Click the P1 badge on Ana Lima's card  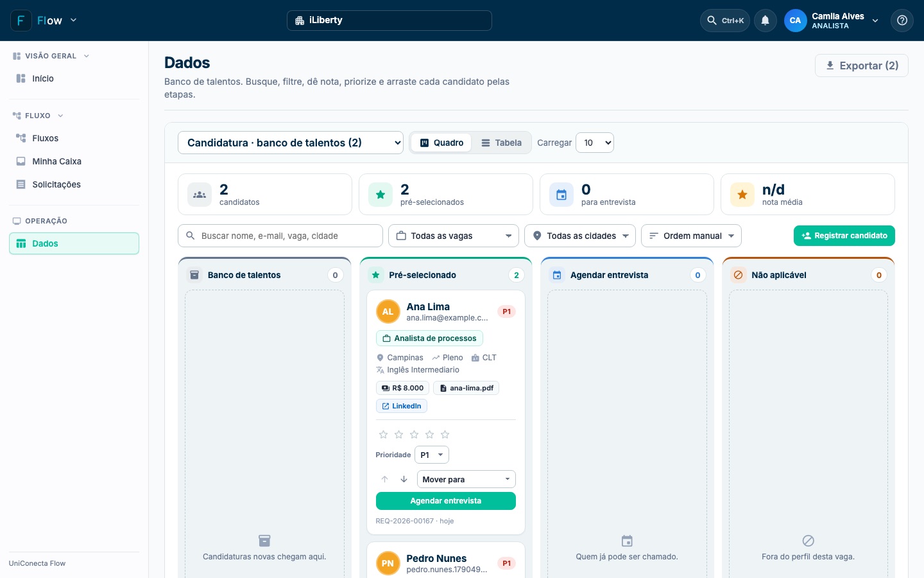(506, 311)
